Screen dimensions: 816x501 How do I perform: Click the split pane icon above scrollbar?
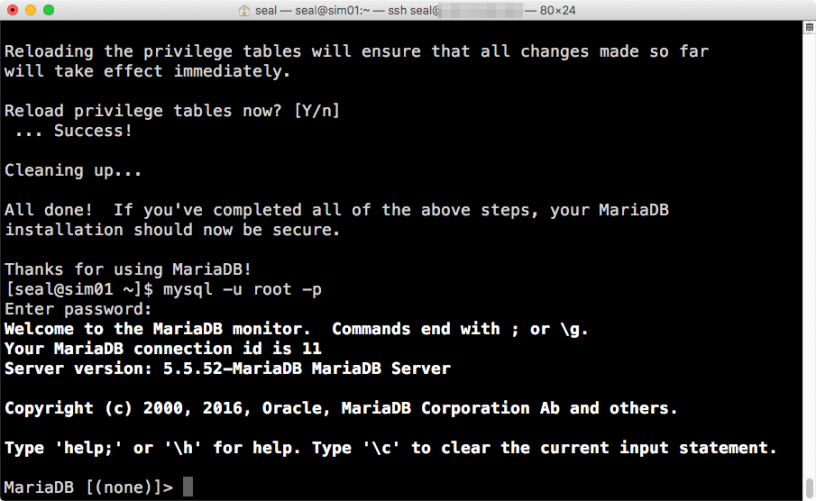point(809,27)
